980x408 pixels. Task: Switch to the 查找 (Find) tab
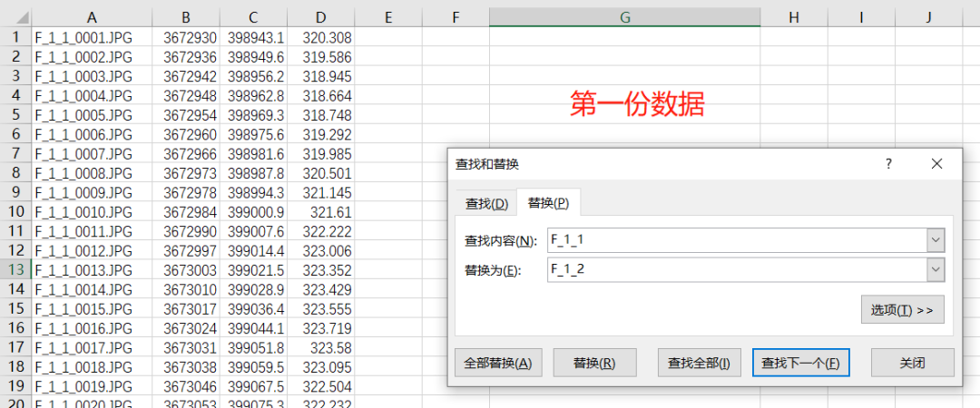pyautogui.click(x=486, y=204)
